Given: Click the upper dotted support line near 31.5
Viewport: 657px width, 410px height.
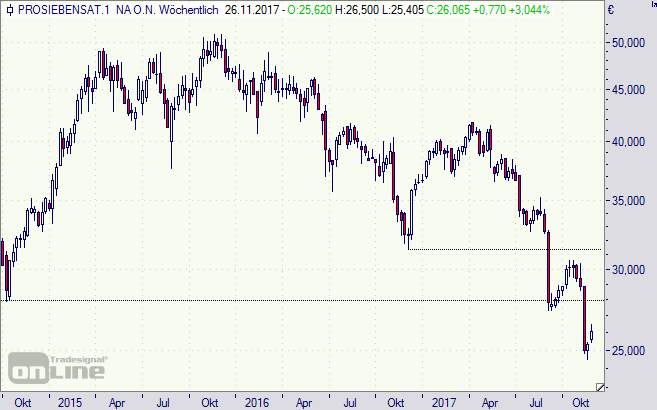Looking at the screenshot, I should (x=505, y=250).
